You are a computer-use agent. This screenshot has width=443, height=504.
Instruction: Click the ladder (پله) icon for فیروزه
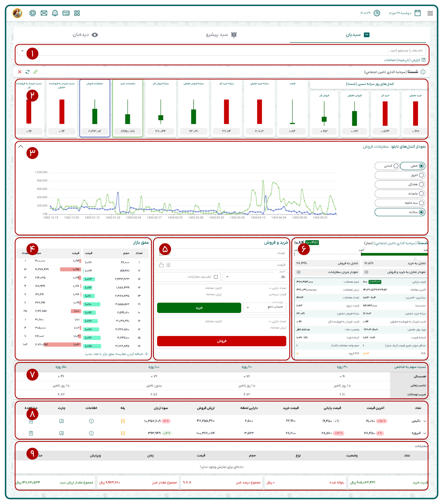point(123,433)
